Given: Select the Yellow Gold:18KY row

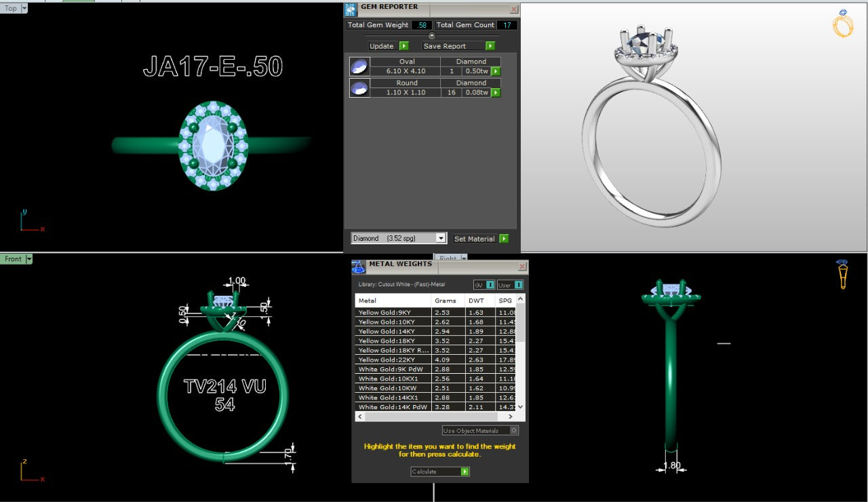Looking at the screenshot, I should [436, 341].
